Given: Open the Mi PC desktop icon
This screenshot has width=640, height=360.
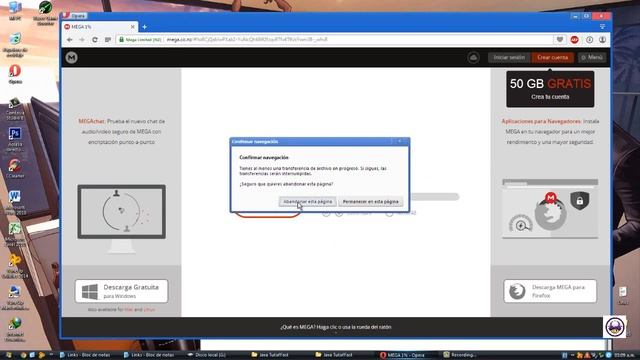Looking at the screenshot, I should [x=15, y=11].
